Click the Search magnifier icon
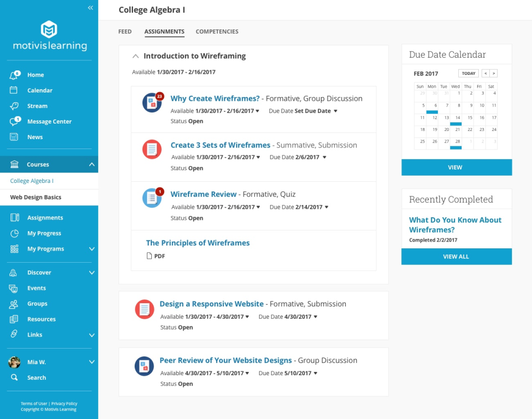 tap(14, 377)
